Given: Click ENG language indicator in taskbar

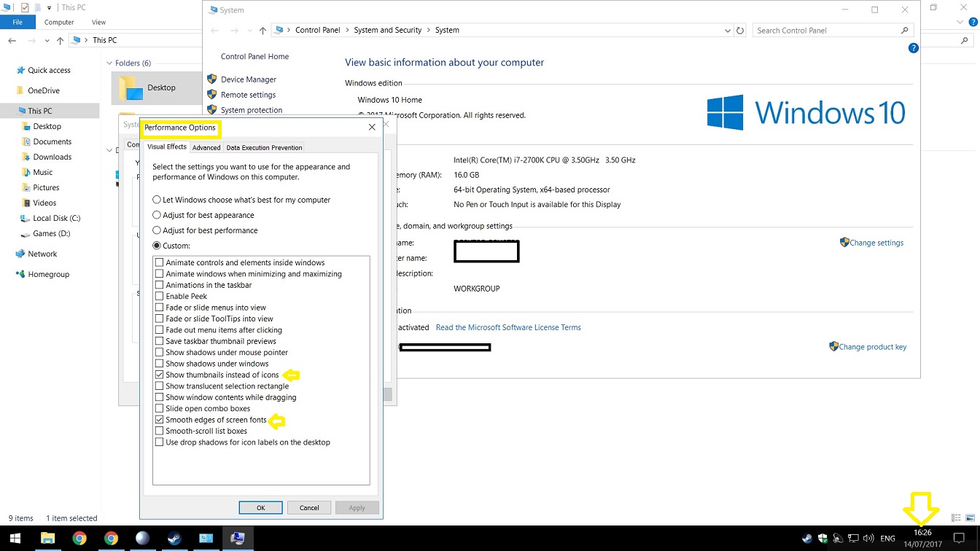Looking at the screenshot, I should pos(887,539).
